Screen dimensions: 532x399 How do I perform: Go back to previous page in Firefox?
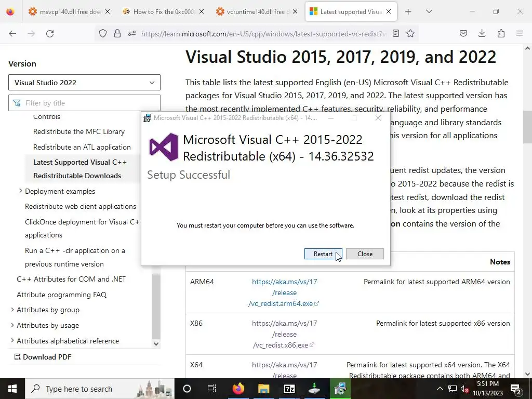click(x=12, y=34)
